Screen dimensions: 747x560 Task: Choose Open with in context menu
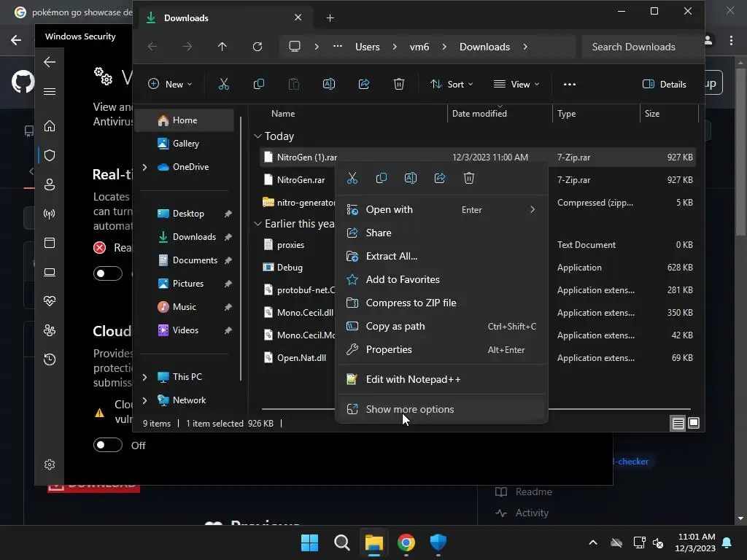click(x=441, y=209)
